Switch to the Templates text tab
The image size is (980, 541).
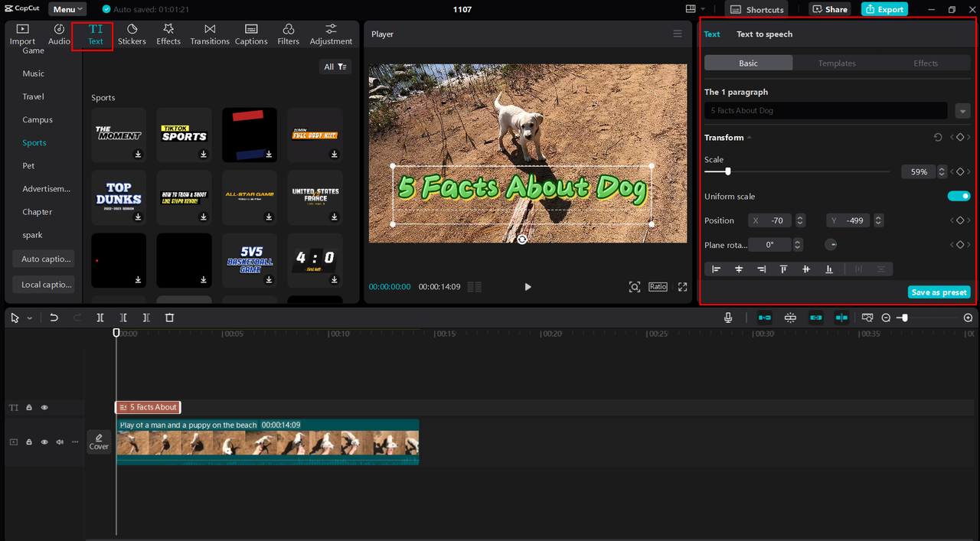[x=837, y=64]
